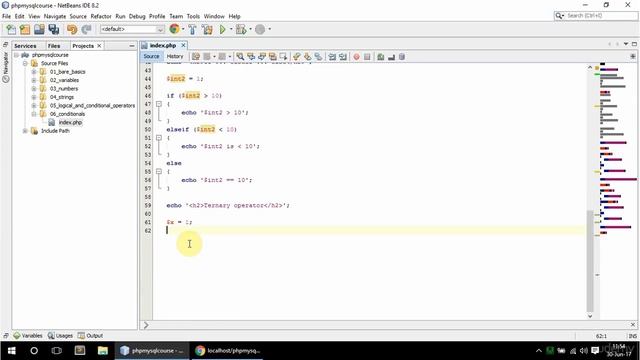Viewport: 640px width, 360px height.
Task: Click the editor vertical scrollbar thumb
Action: [590, 261]
